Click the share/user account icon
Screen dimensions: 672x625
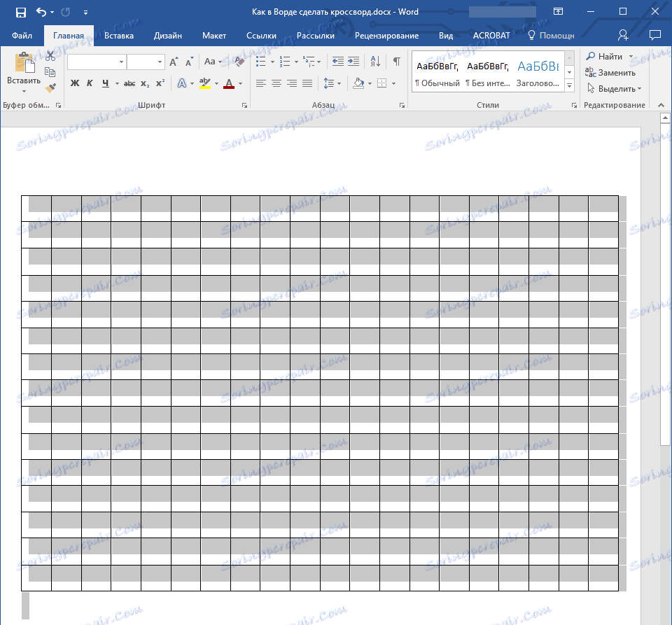pos(623,35)
